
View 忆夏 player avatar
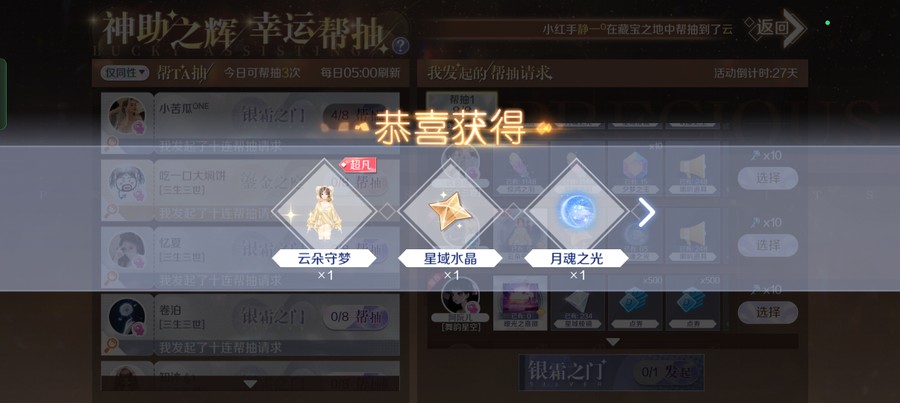pyautogui.click(x=126, y=250)
